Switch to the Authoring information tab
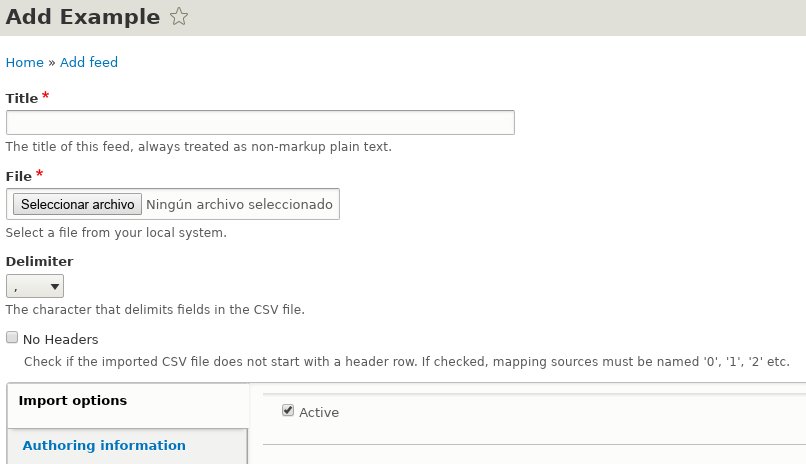806x464 pixels. (104, 445)
